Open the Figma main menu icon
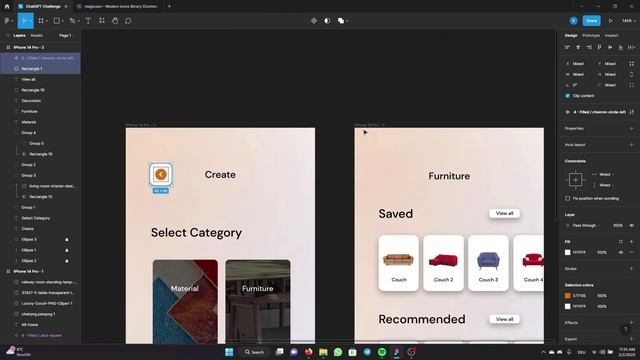This screenshot has height=360, width=640. click(7, 21)
